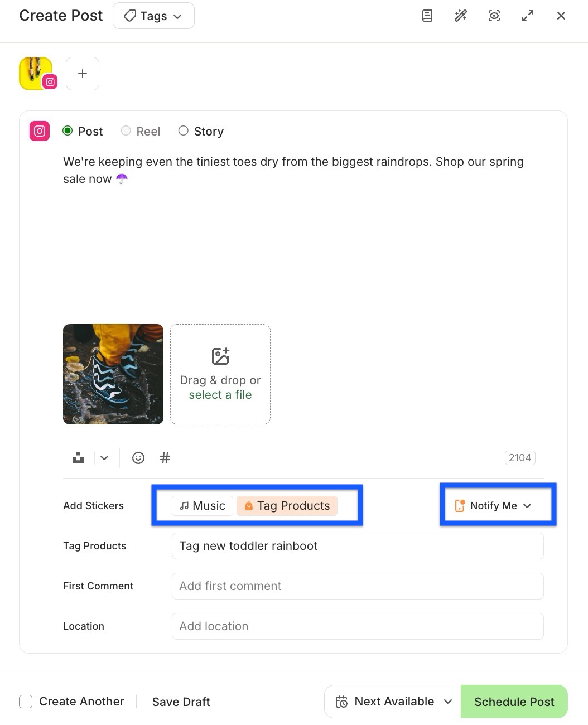Open the post notes panel icon
588x725 pixels.
(x=427, y=16)
